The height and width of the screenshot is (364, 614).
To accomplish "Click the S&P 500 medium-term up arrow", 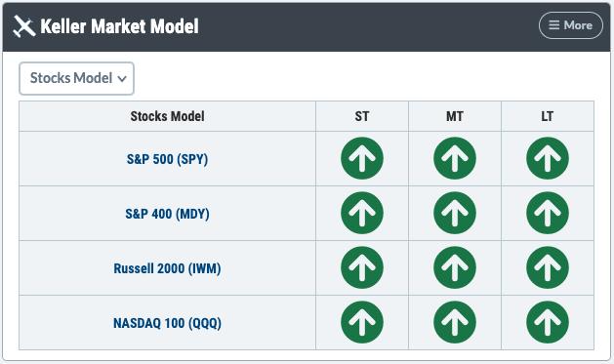I will [x=455, y=158].
